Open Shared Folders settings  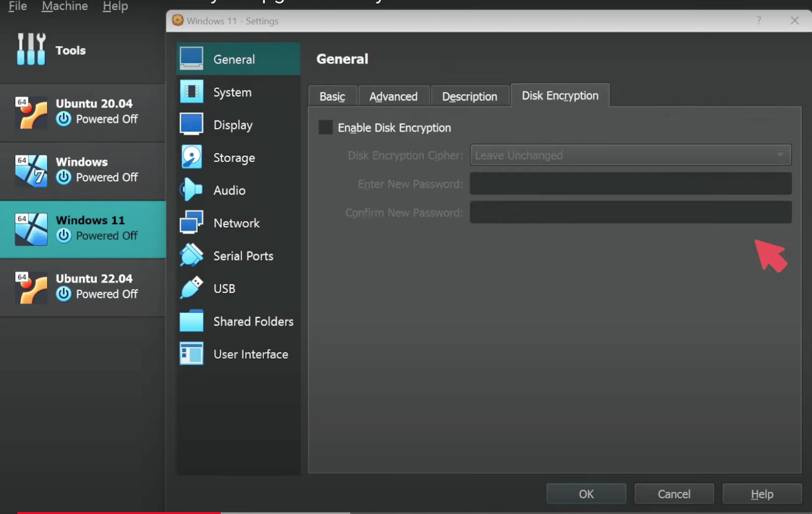191,321
